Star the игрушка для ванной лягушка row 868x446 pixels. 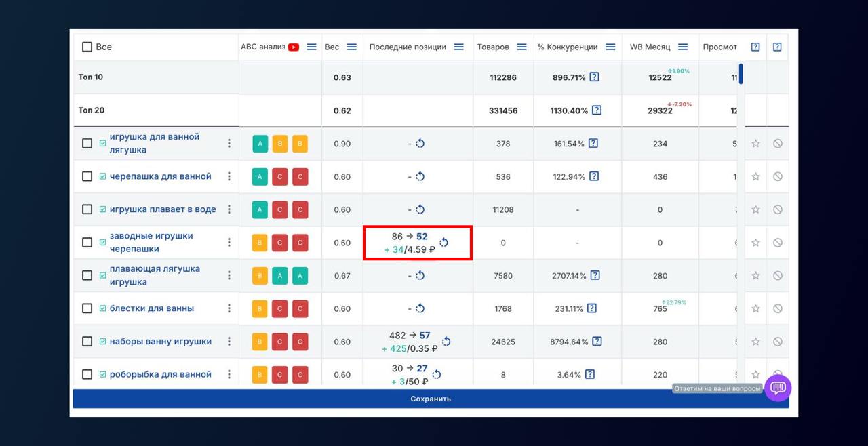(x=755, y=144)
